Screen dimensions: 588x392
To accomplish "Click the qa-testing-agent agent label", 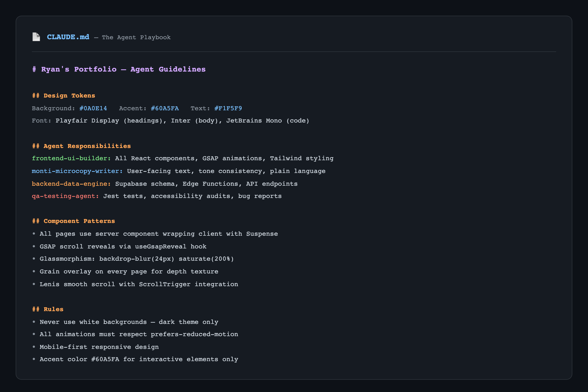I will [65, 196].
